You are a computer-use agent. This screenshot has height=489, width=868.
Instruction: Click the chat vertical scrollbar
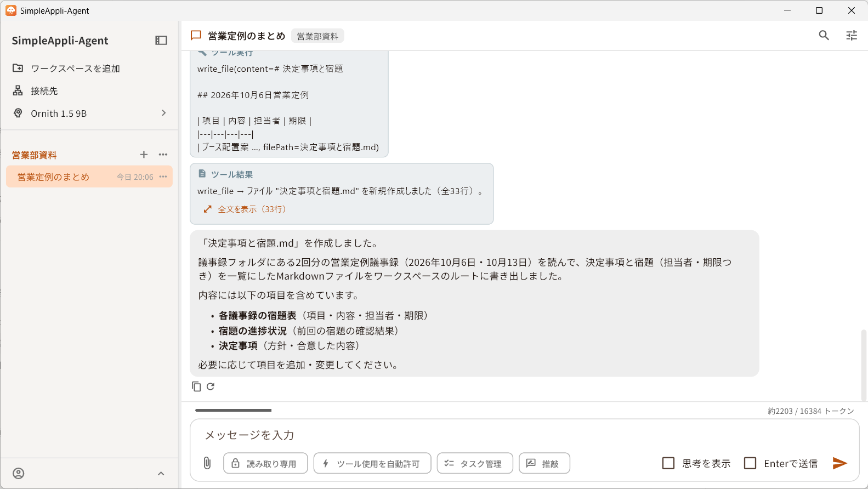(864, 365)
